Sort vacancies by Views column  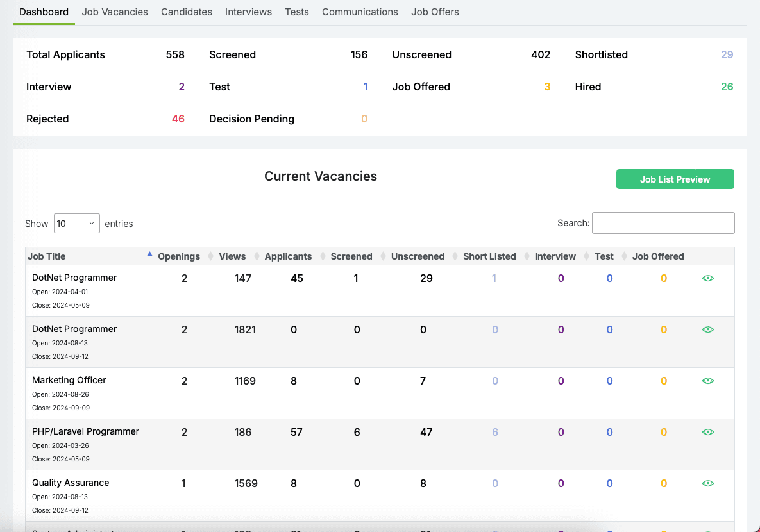coord(232,256)
